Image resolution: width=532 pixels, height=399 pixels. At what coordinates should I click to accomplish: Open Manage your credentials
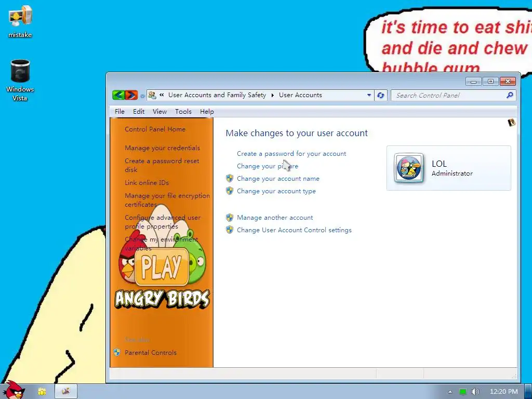click(162, 148)
